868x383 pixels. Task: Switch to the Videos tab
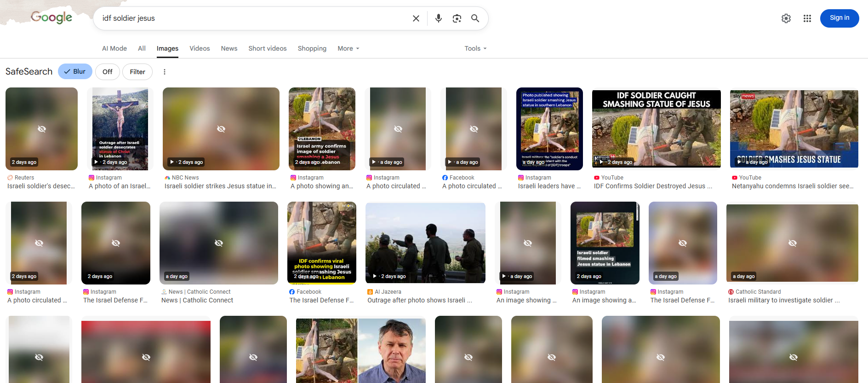pos(200,48)
